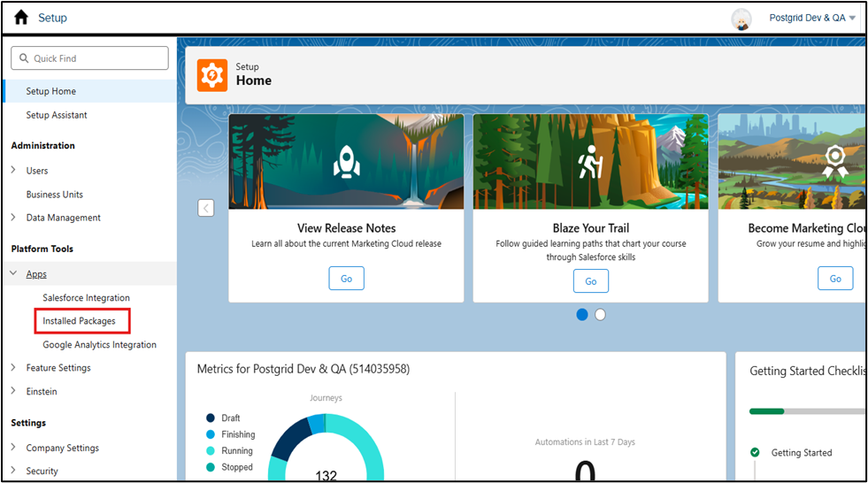Click the hiker icon on Blaze Your Trail
This screenshot has width=868, height=483.
tap(591, 162)
